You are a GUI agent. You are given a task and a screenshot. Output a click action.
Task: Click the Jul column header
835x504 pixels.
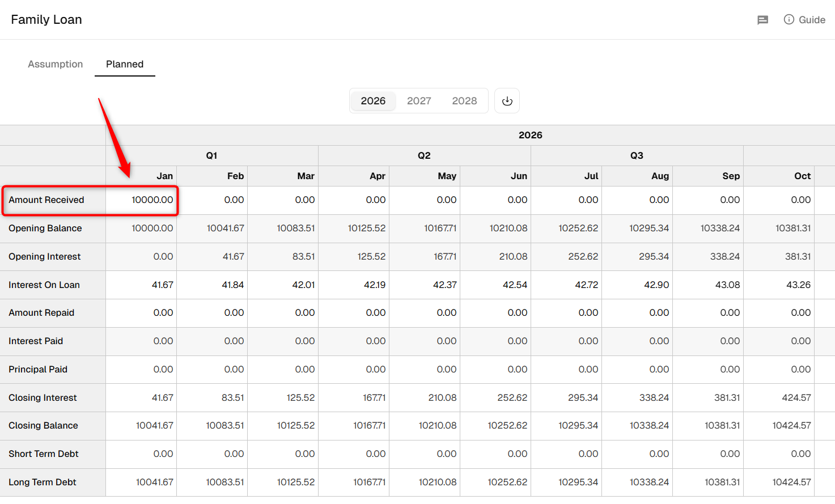591,176
